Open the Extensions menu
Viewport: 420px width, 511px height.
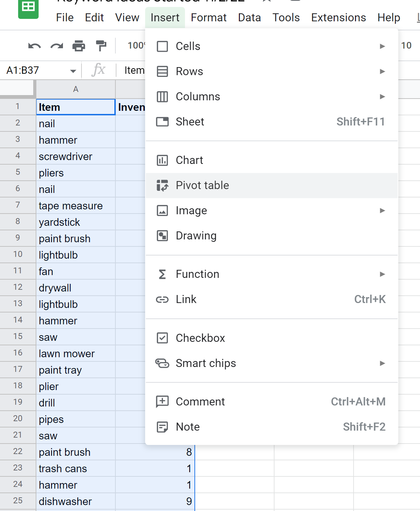coord(338,17)
